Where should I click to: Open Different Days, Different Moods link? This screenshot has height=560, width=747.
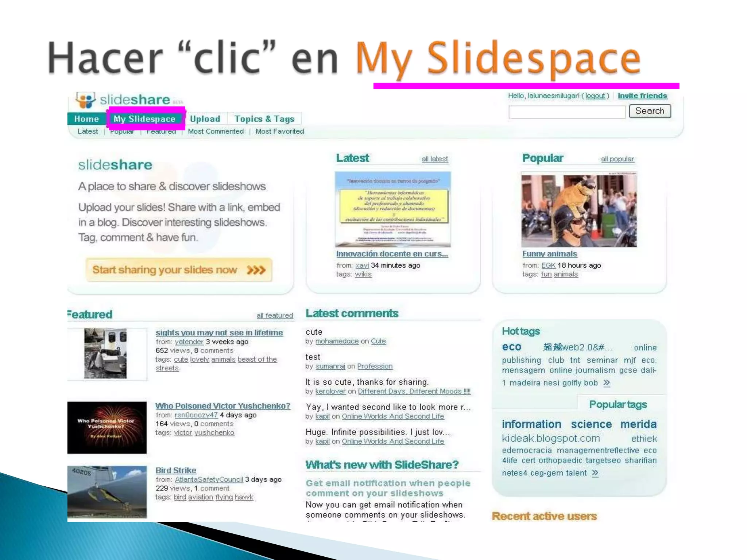click(x=414, y=391)
